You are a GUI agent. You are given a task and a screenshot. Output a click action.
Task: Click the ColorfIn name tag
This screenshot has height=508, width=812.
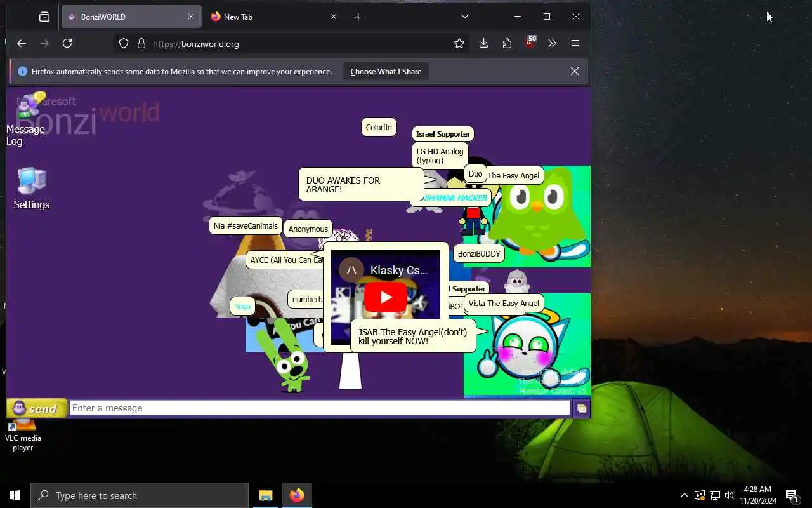tap(379, 127)
